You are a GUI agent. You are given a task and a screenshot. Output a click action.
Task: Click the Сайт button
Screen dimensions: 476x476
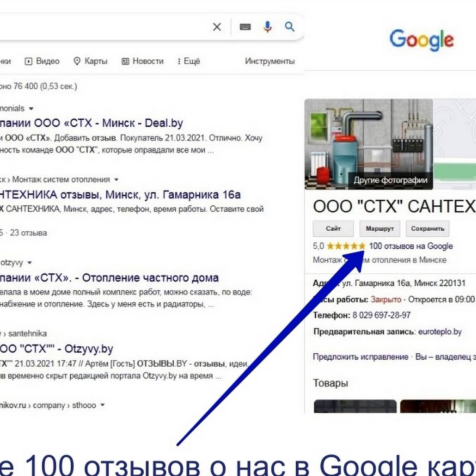(333, 229)
